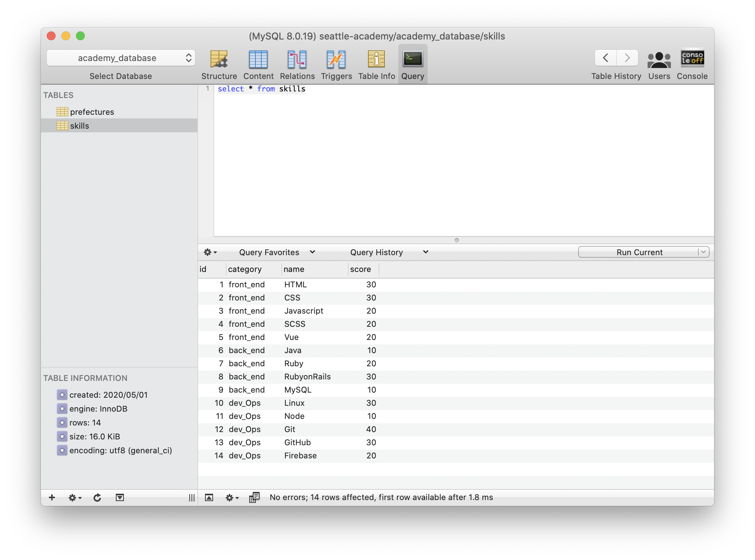Sort results by the score column
The width and height of the screenshot is (755, 560).
pos(361,269)
